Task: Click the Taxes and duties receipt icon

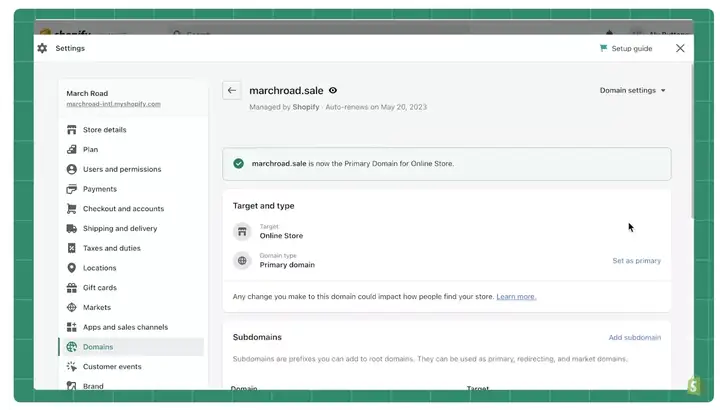Action: (72, 248)
